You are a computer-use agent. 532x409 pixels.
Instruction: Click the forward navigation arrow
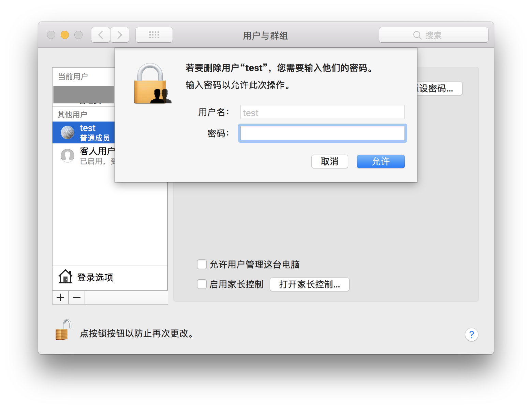tap(120, 35)
